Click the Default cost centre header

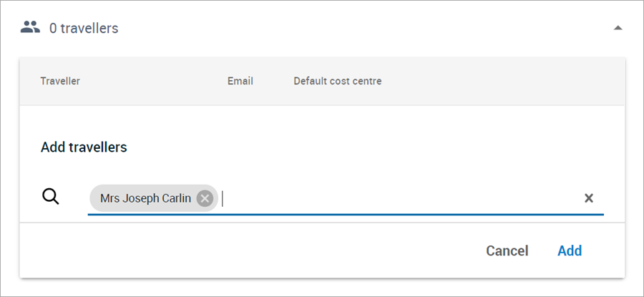tap(337, 81)
